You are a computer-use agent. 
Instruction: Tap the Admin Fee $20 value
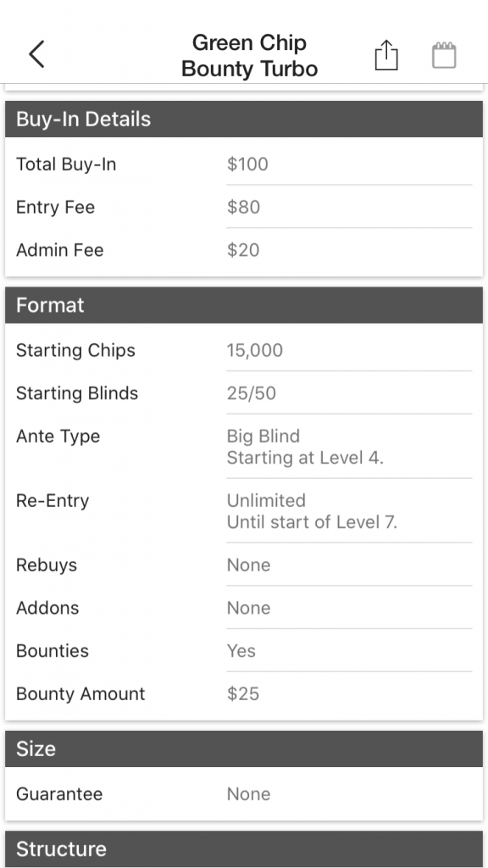pos(243,250)
